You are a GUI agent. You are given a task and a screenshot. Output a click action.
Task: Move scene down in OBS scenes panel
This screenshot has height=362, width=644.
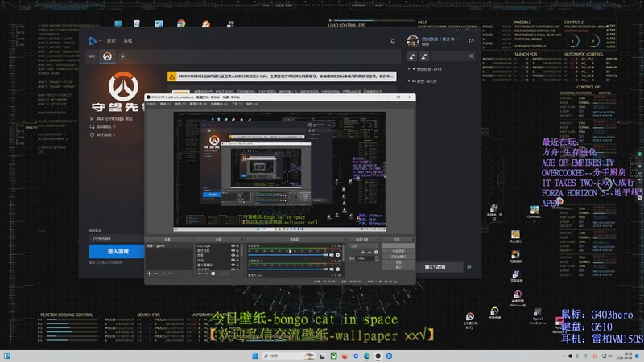[x=170, y=274]
